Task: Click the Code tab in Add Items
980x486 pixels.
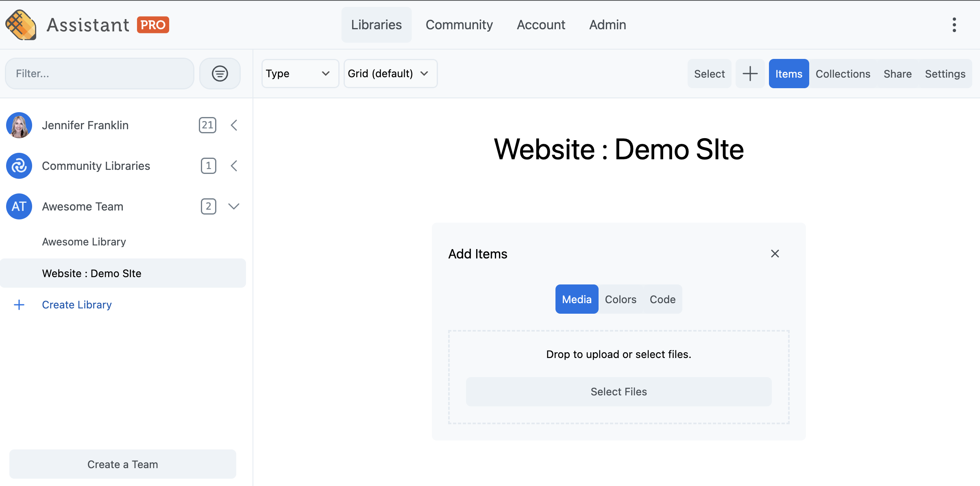Action: (662, 299)
